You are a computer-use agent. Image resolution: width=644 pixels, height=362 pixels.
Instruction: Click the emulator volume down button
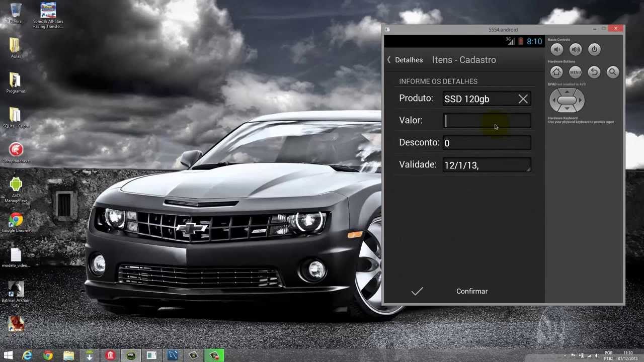(556, 49)
